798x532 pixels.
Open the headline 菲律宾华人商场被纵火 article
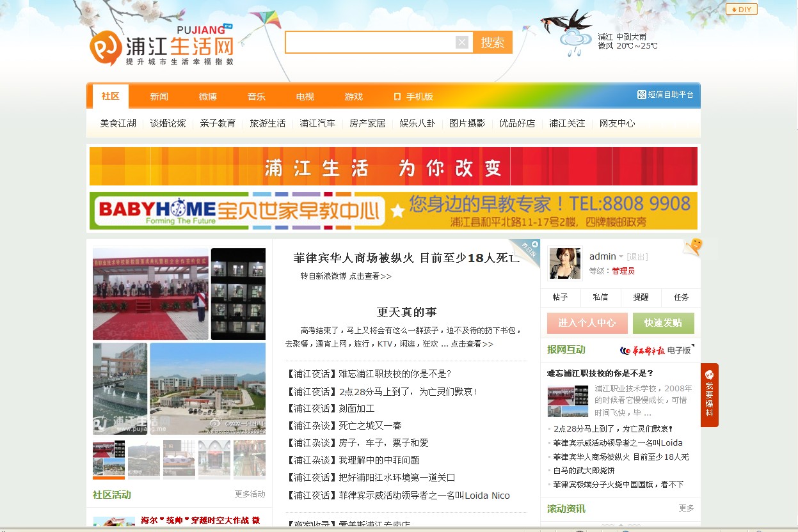pos(406,258)
